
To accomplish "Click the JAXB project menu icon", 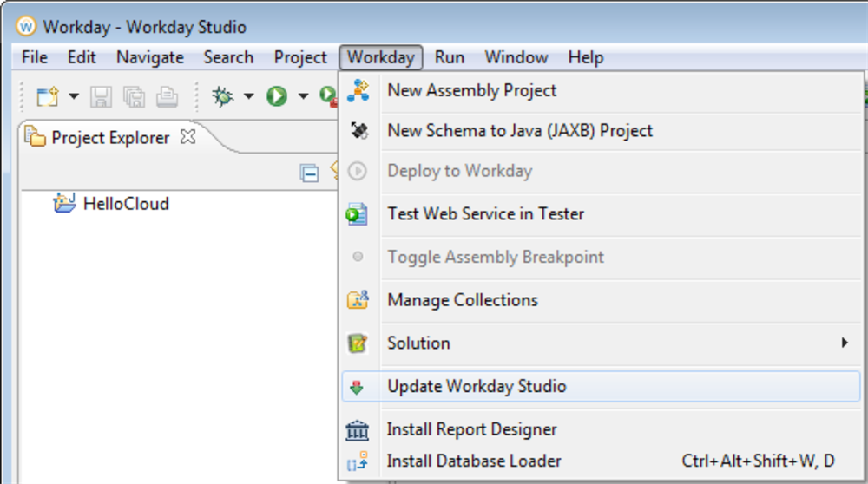I will [x=359, y=131].
